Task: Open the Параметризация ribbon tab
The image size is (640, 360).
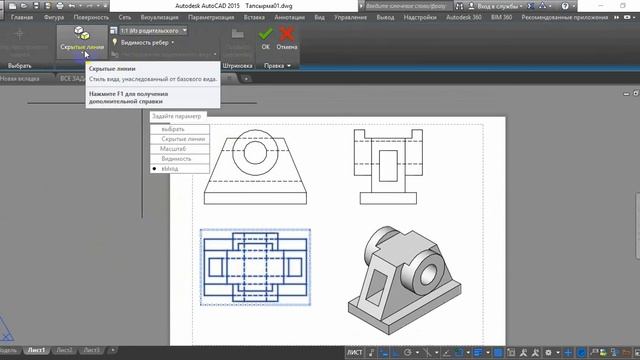Action: [211, 17]
